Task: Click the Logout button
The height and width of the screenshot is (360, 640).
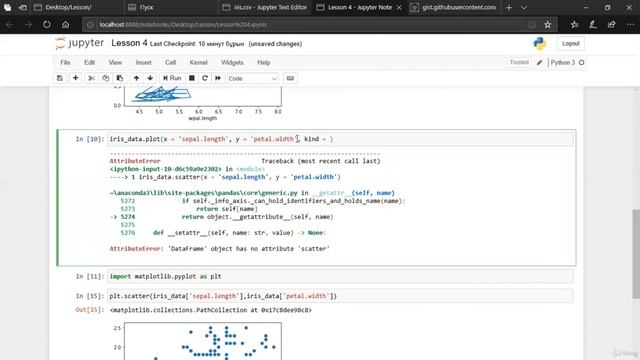Action: [570, 44]
